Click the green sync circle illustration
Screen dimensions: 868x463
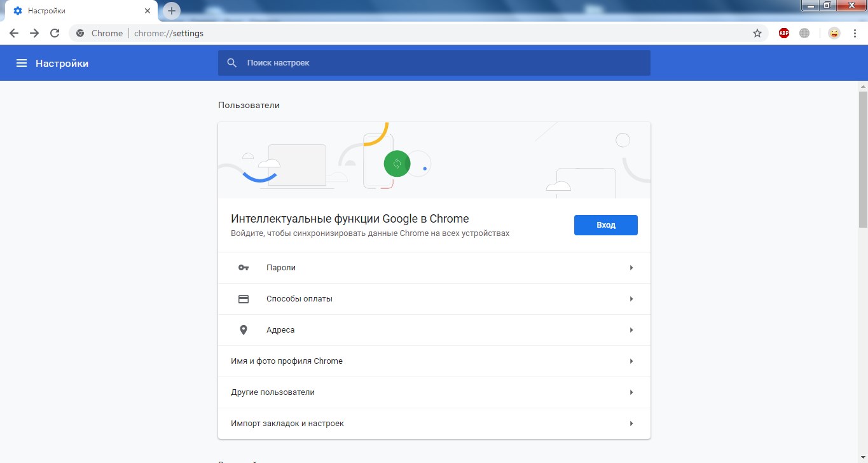point(397,163)
